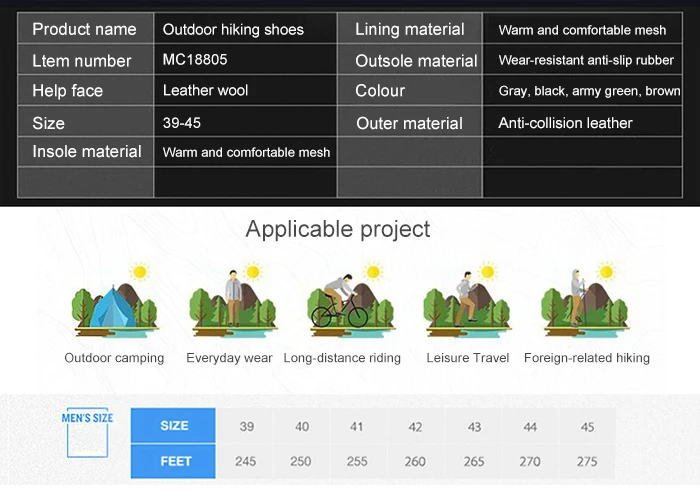Click the 'Help face' table label
This screenshot has height=497, width=700.
tap(67, 91)
